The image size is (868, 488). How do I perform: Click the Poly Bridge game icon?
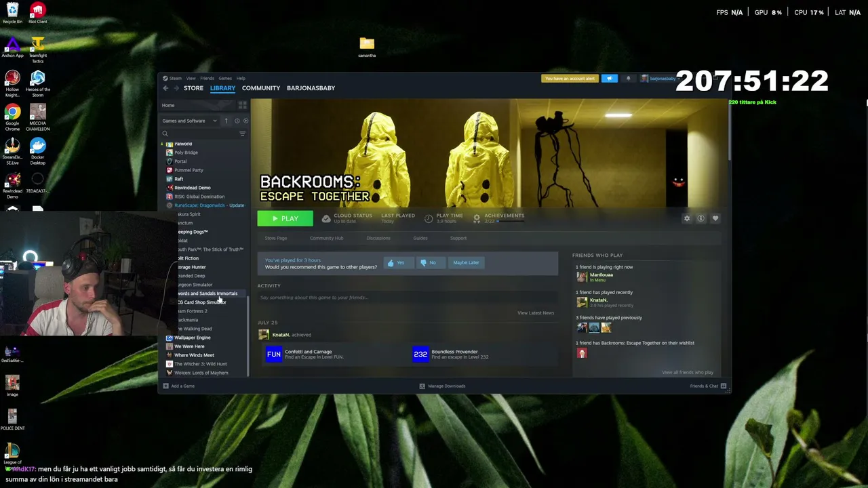tap(170, 152)
